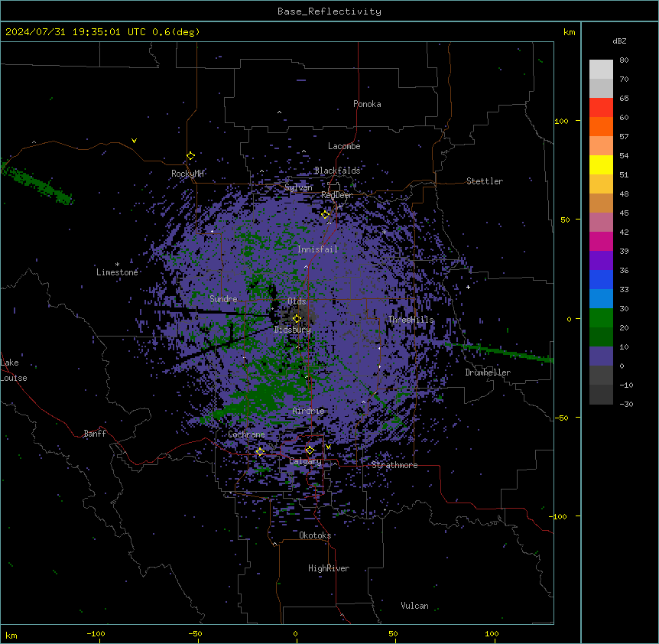Click the 80 value on dBZ legend

pos(624,60)
